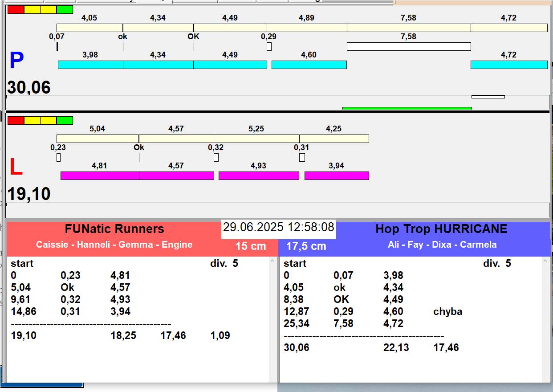The height and width of the screenshot is (392, 553).
Task: Click the Hop Trop HURRICANE team name header
Action: (441, 229)
